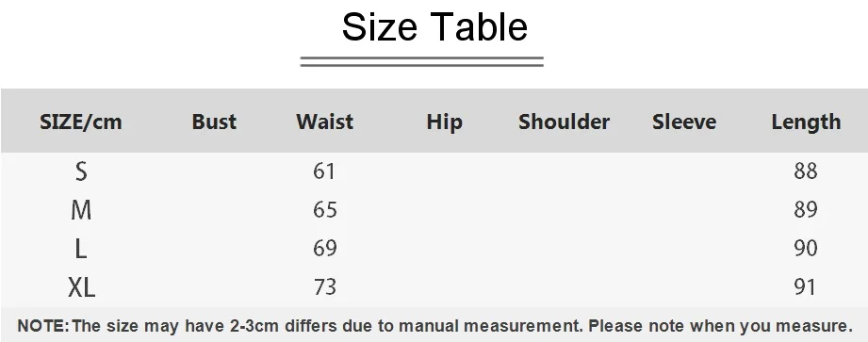This screenshot has height=342, width=868.
Task: Select the S size row label
Action: [81, 171]
